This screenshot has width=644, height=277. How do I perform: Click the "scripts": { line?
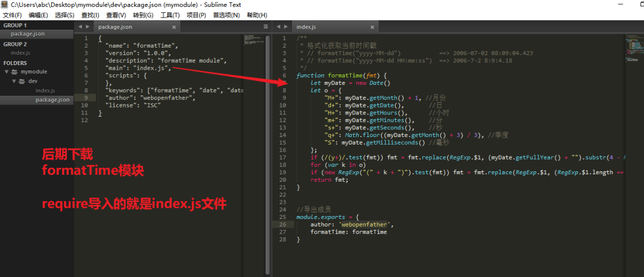125,75
